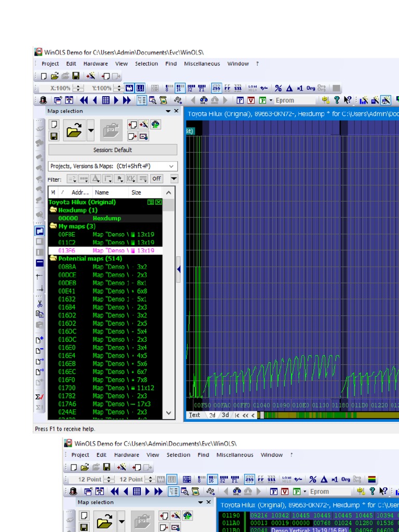Viewport: 399px width, 532px height.
Task: Click the Y zoom 100% stepper in upper window
Action: pyautogui.click(x=118, y=88)
